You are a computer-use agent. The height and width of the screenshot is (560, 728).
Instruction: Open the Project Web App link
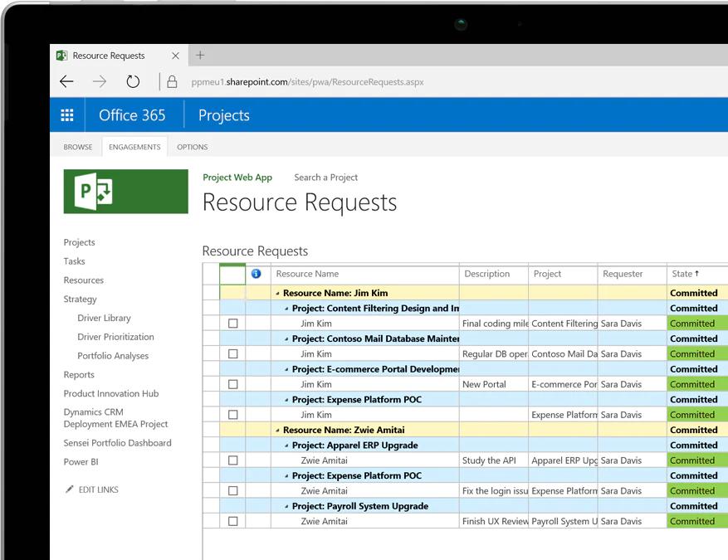pyautogui.click(x=237, y=178)
